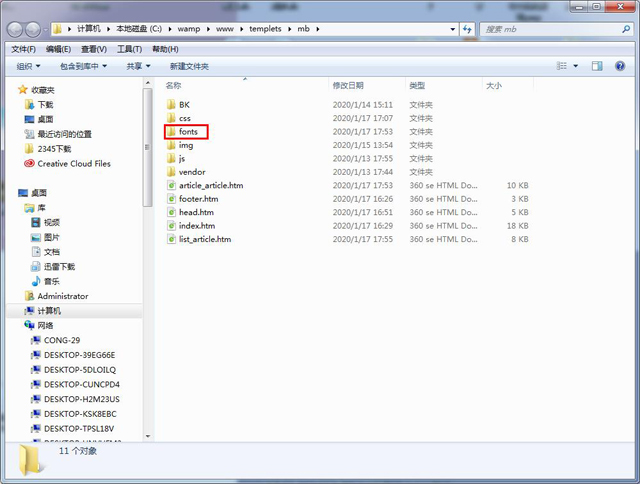This screenshot has height=484, width=640.
Task: Open 最近访问的位置 in favorites
Action: click(x=58, y=134)
